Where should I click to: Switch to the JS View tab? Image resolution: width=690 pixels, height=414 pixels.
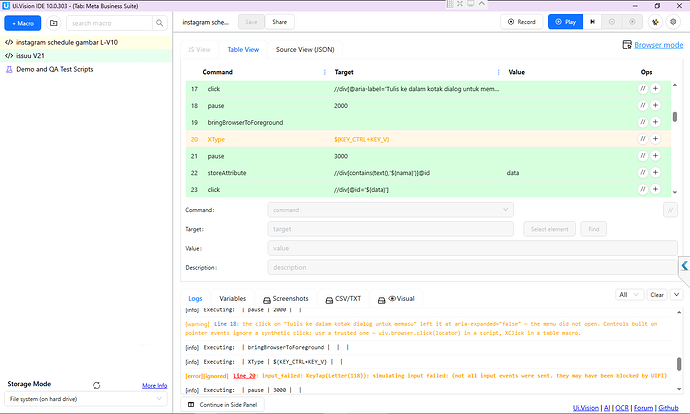click(x=199, y=49)
